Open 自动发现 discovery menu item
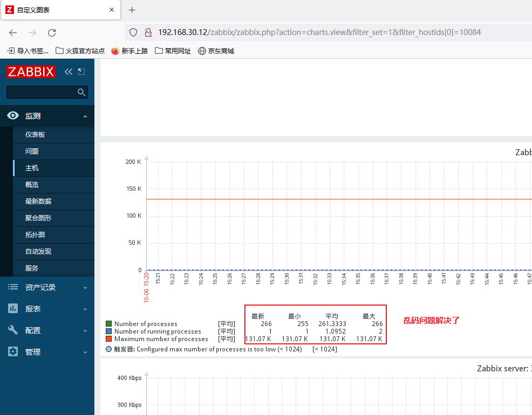 tap(53, 252)
